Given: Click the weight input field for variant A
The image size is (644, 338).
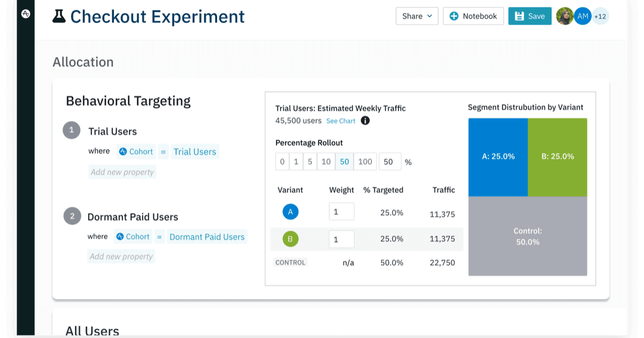Looking at the screenshot, I should click(341, 211).
